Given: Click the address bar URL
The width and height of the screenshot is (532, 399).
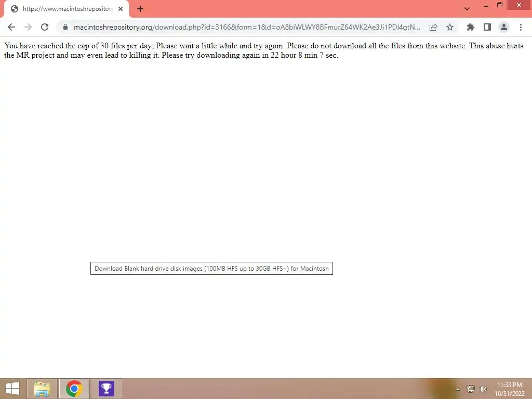Looking at the screenshot, I should tap(247, 27).
